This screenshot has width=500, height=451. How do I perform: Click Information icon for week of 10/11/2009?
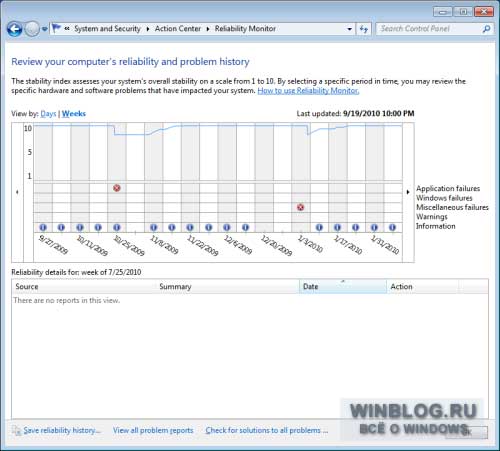pyautogui.click(x=80, y=227)
